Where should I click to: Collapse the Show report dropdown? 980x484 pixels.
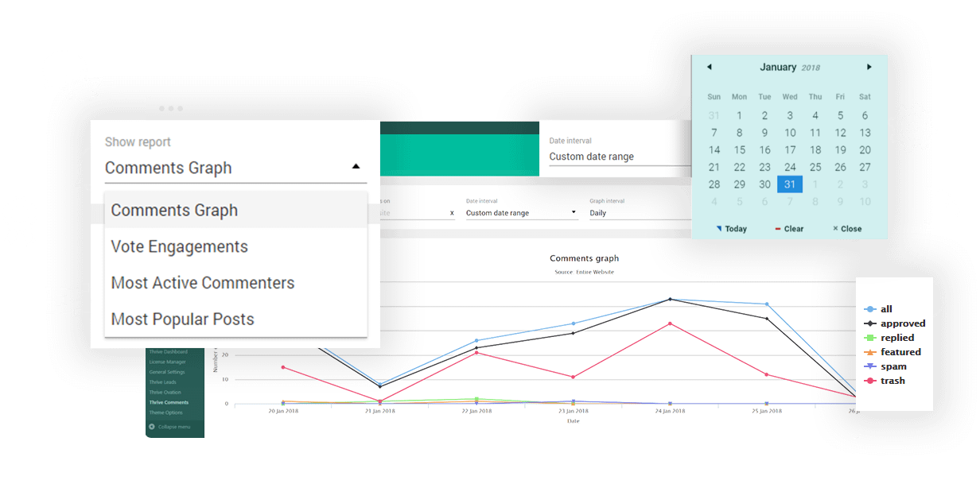coord(357,168)
